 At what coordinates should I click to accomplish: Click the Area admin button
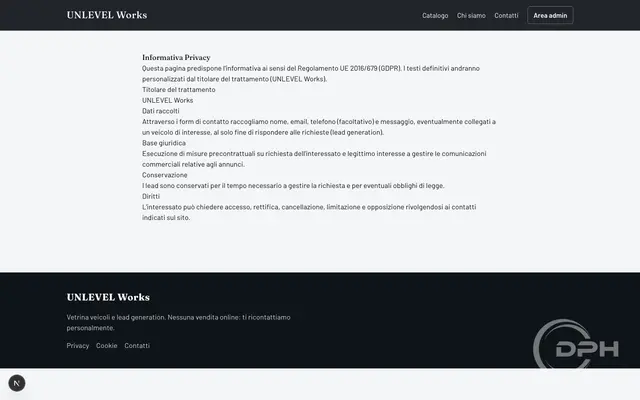pyautogui.click(x=550, y=16)
